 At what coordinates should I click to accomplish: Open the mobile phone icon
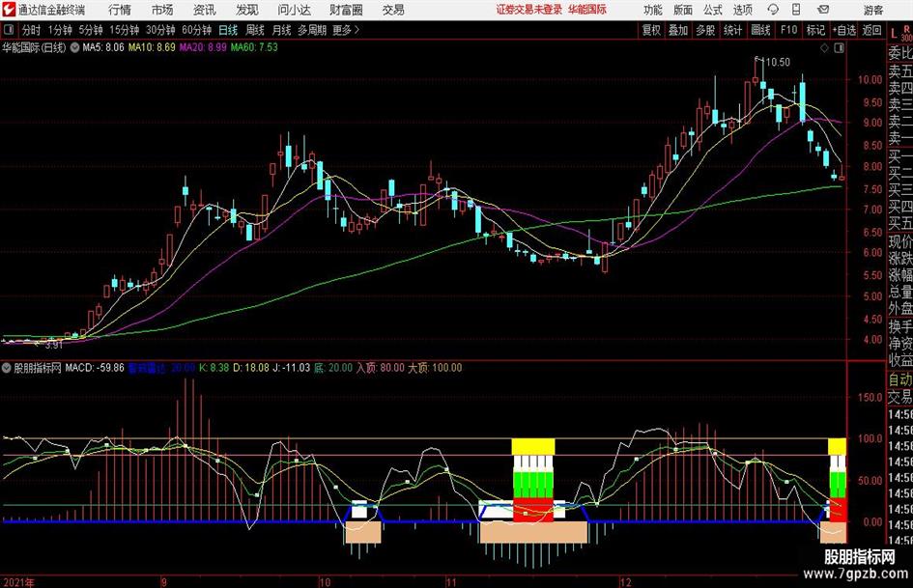tap(796, 10)
